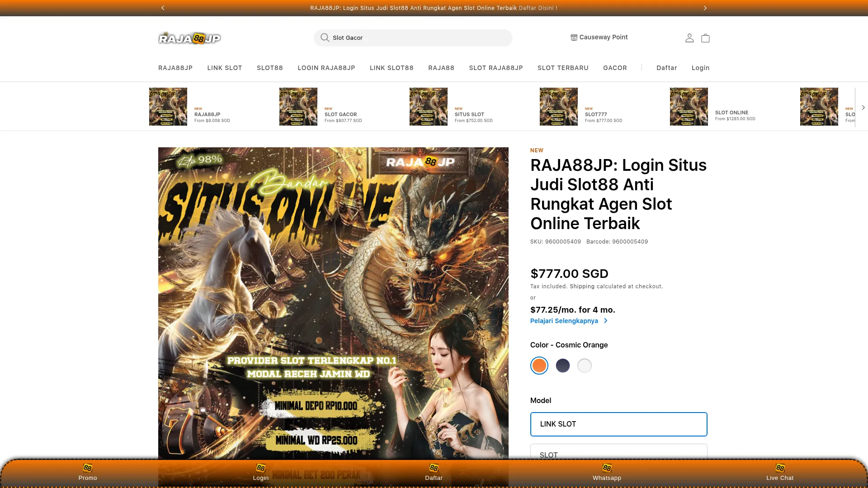The height and width of the screenshot is (488, 868).
Task: Click Daftar Disini link in banner
Action: [538, 8]
